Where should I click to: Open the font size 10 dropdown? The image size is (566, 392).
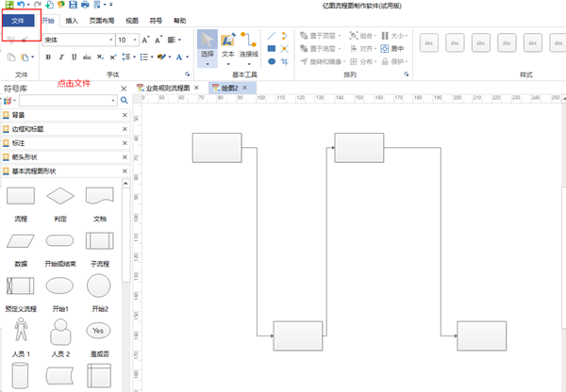click(135, 40)
